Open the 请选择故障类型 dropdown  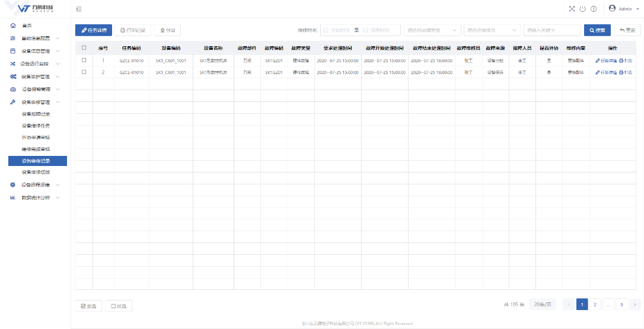coord(432,30)
